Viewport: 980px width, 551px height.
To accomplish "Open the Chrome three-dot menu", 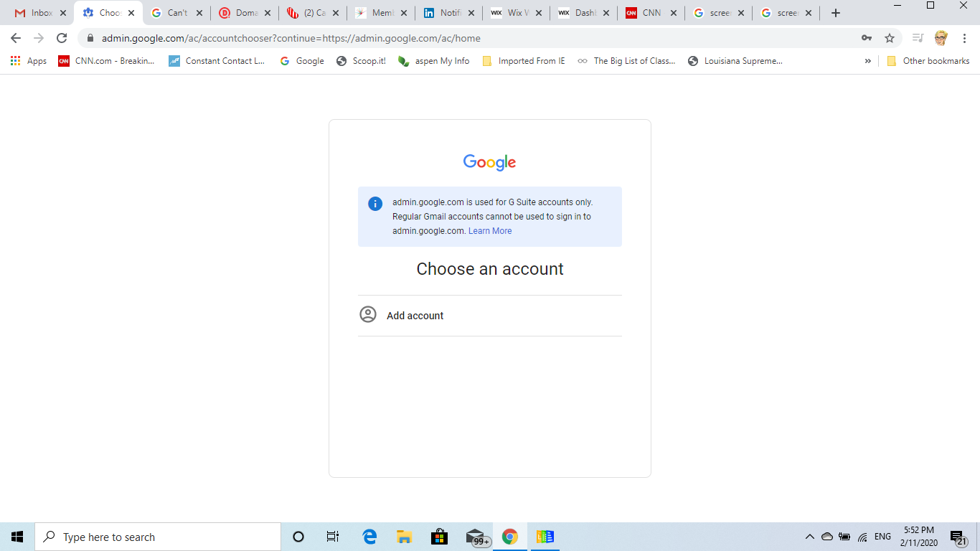I will (x=964, y=38).
